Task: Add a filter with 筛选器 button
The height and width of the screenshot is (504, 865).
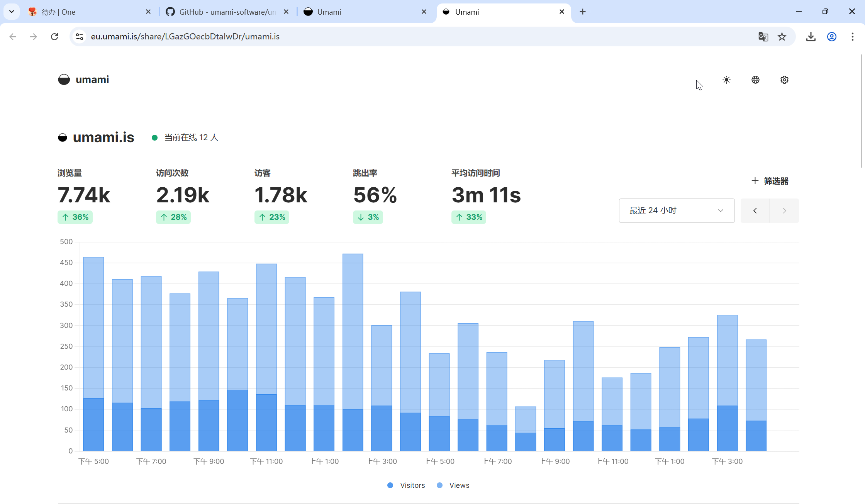Action: 770,181
